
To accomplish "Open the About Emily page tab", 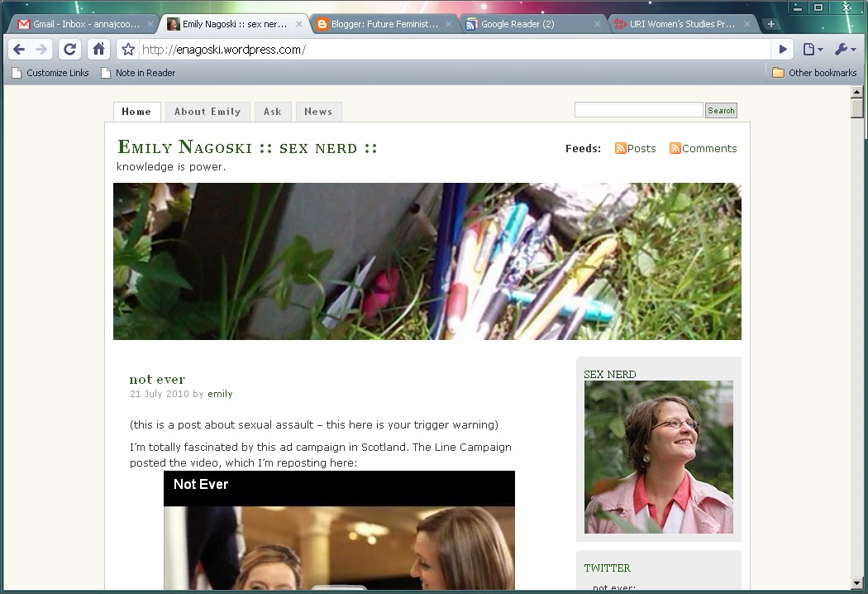I will click(207, 112).
